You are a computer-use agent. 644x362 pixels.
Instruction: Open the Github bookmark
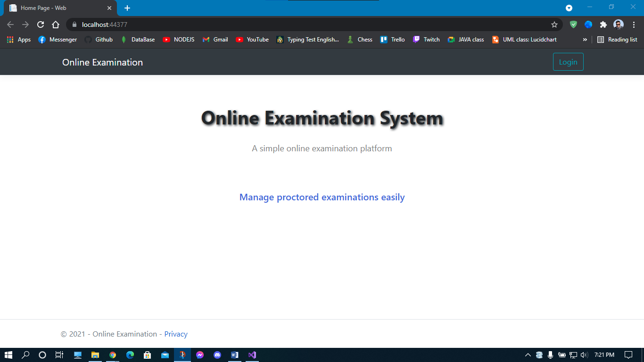[x=99, y=40]
